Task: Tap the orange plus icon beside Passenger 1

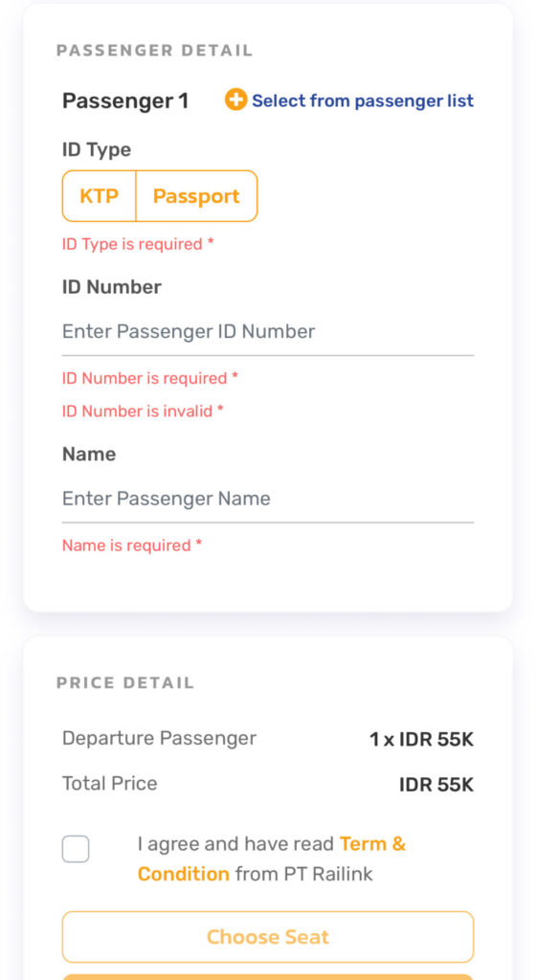Action: 236,100
